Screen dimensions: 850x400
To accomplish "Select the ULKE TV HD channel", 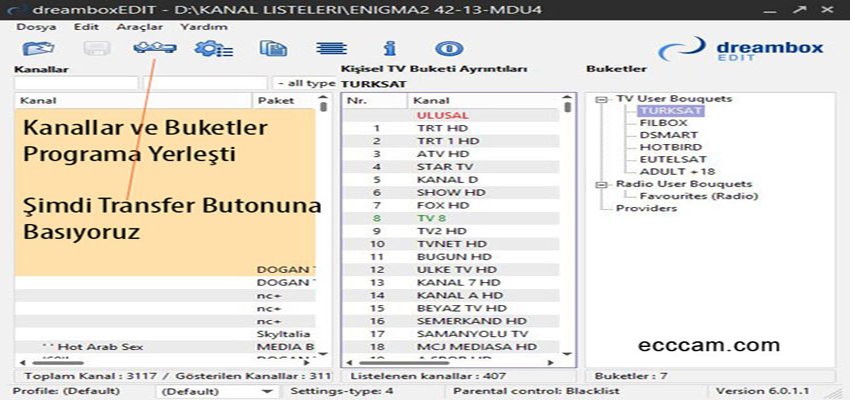I will click(450, 269).
